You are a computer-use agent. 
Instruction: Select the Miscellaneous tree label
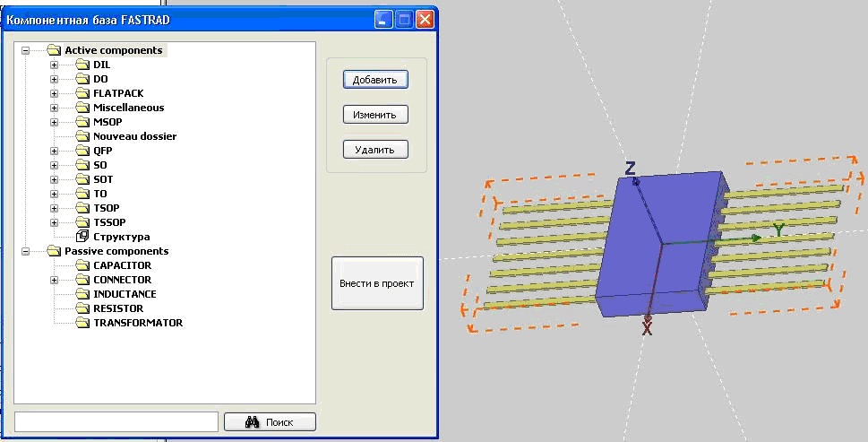128,108
